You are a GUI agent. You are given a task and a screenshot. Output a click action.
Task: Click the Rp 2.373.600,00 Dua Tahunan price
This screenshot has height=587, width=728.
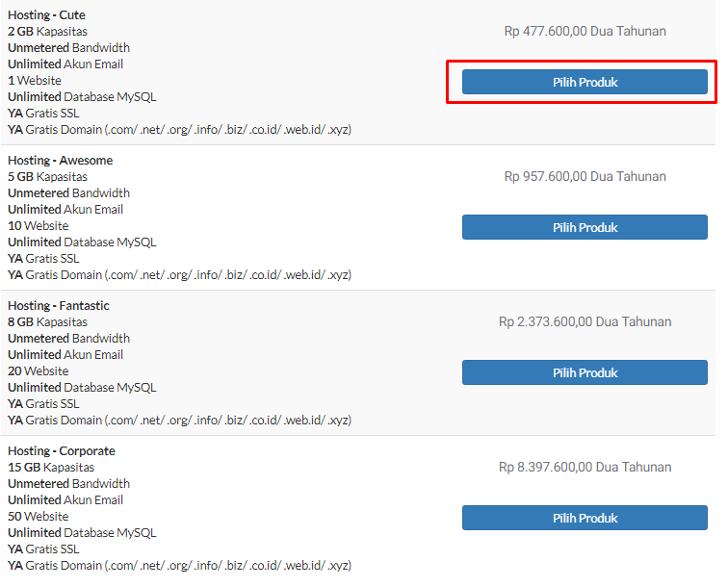click(x=585, y=321)
